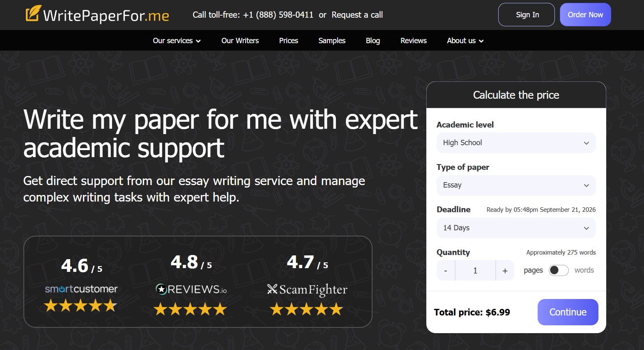The image size is (644, 350).
Task: Increase quantity with the plus button
Action: pyautogui.click(x=505, y=270)
